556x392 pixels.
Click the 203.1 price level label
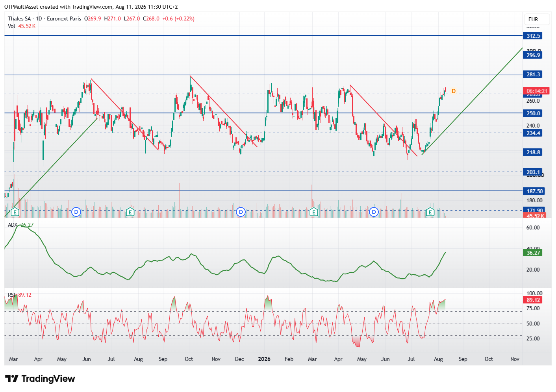(533, 172)
